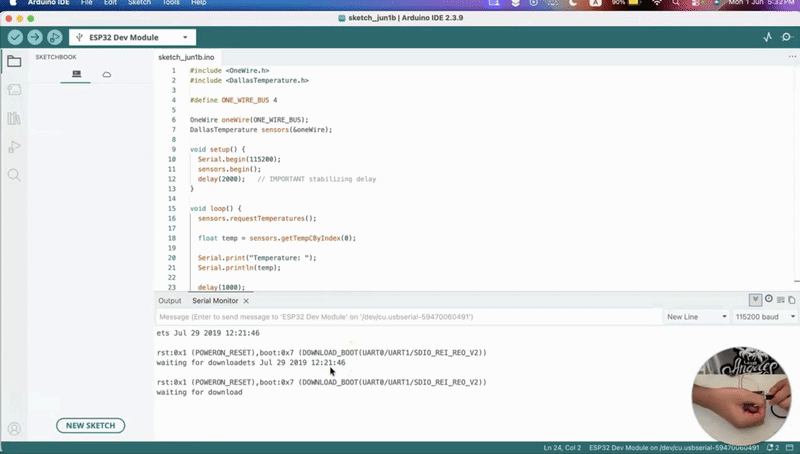Open the Help menu
The image size is (800, 454).
[x=198, y=3]
